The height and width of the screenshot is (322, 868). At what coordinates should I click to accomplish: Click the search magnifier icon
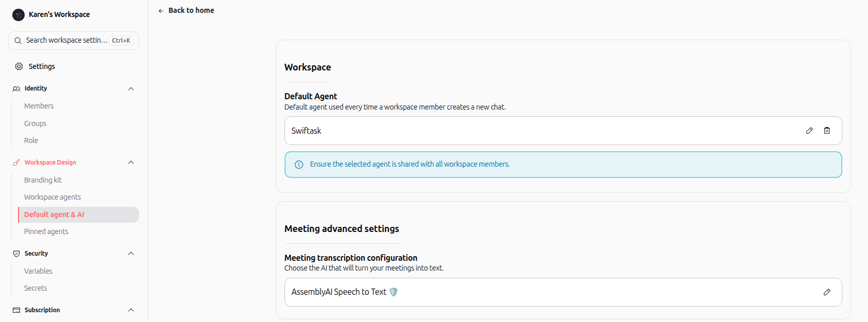(x=18, y=41)
